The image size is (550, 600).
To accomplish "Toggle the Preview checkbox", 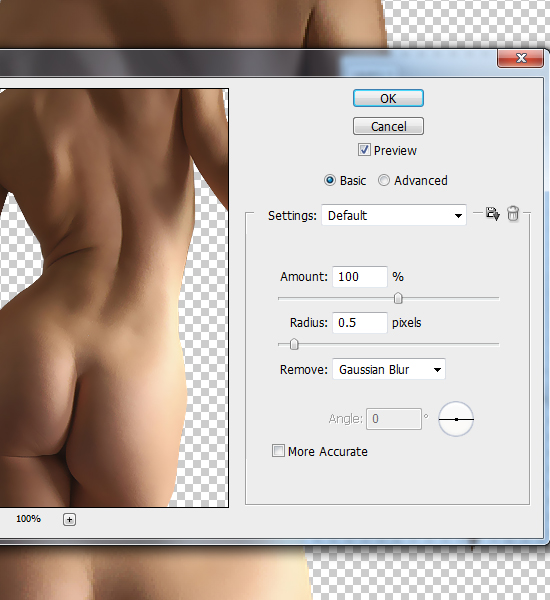I will [x=364, y=150].
